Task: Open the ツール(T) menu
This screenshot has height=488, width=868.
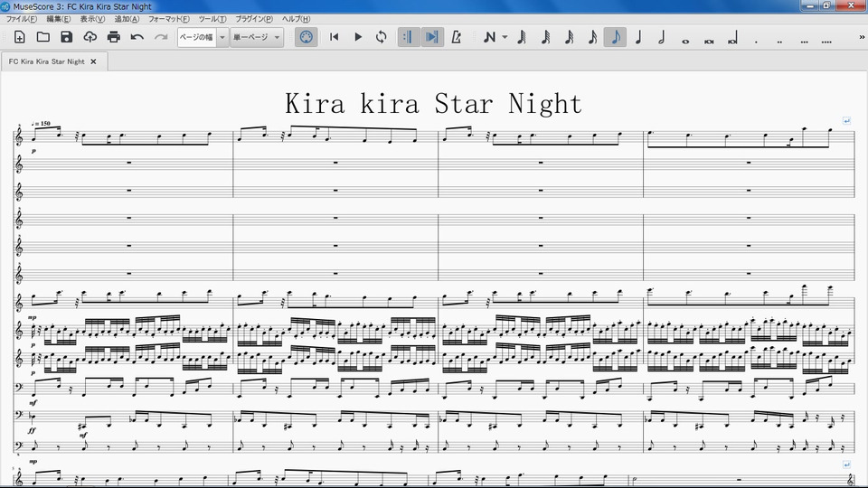Action: pyautogui.click(x=212, y=19)
